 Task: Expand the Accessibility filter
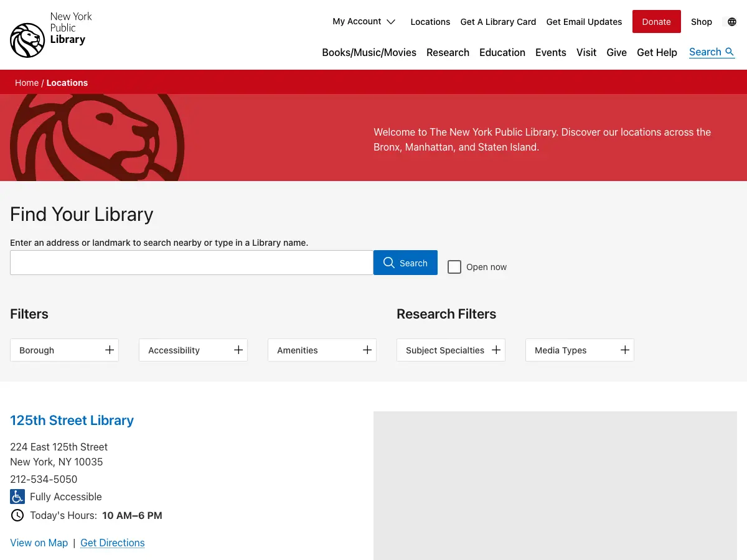(x=193, y=350)
